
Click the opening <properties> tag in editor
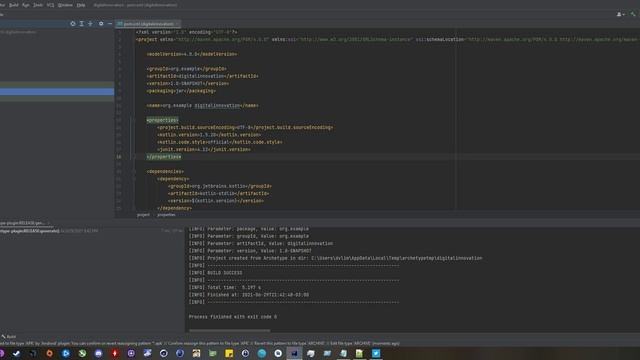pos(162,120)
